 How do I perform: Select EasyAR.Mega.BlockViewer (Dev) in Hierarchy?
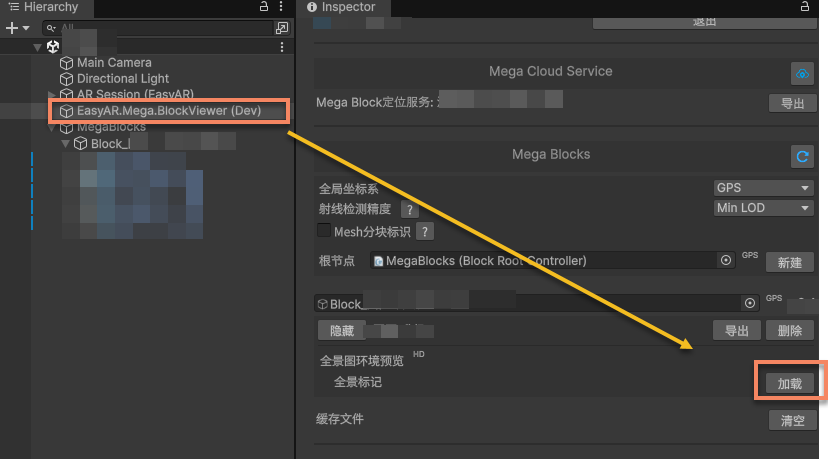tap(168, 111)
